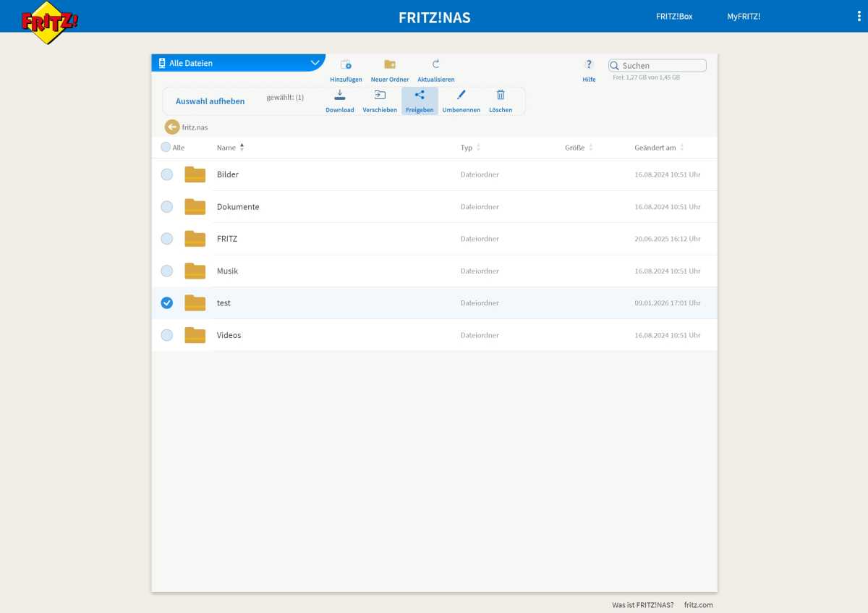Screen dimensions: 868x613
Task: Click Auswahl aufheben to deselect
Action: point(210,101)
